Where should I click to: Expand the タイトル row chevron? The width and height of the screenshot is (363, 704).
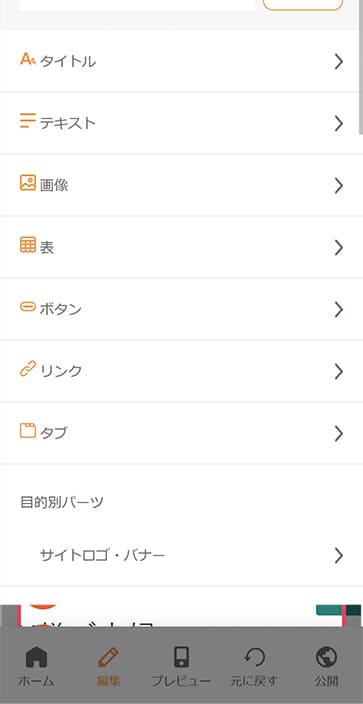[339, 61]
